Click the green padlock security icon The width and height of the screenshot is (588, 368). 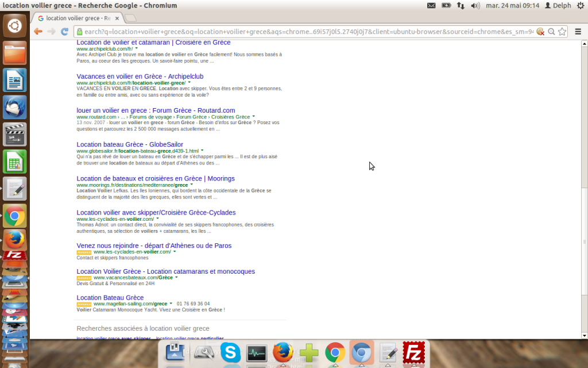79,32
